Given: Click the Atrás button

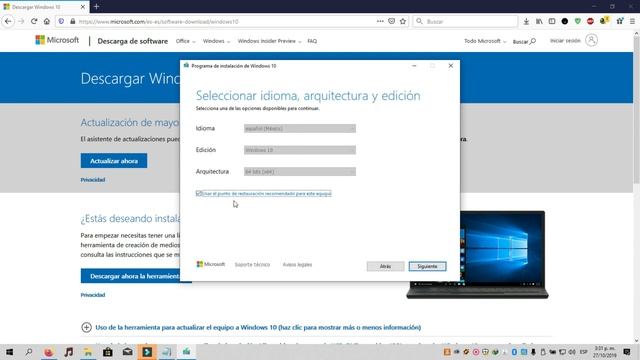Looking at the screenshot, I should pyautogui.click(x=385, y=266).
